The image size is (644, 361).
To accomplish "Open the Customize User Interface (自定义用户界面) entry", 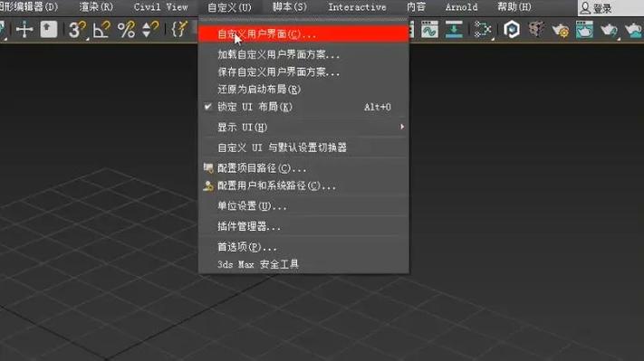I will [x=303, y=34].
